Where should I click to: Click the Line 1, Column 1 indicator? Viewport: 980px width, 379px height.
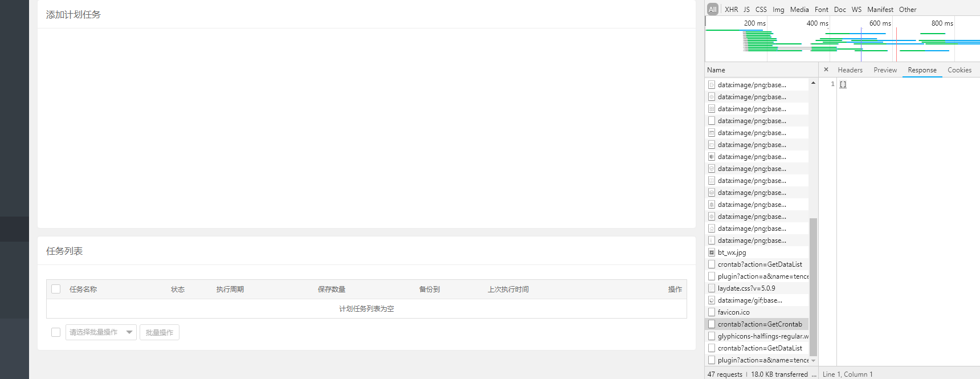click(x=847, y=374)
